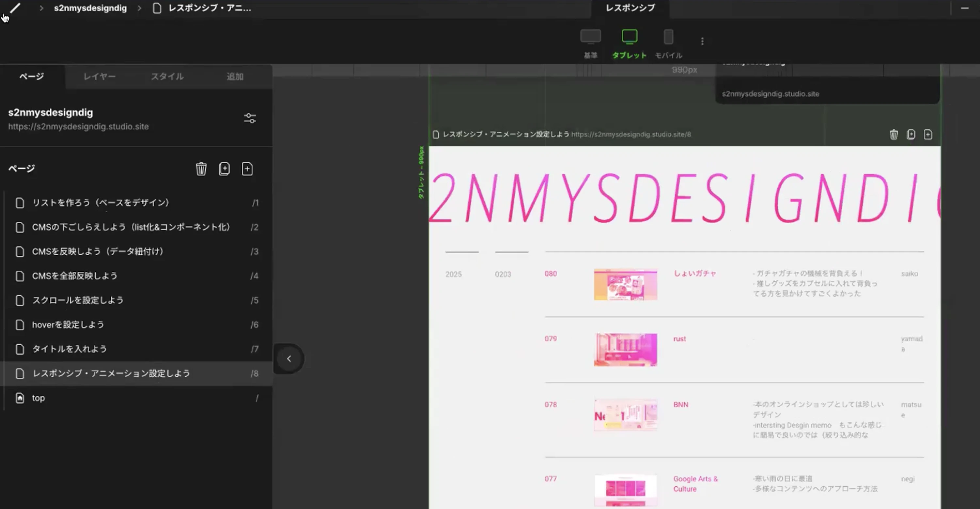The height and width of the screenshot is (509, 980).
Task: Open three-dot more menu beside モバイル
Action: pyautogui.click(x=702, y=41)
